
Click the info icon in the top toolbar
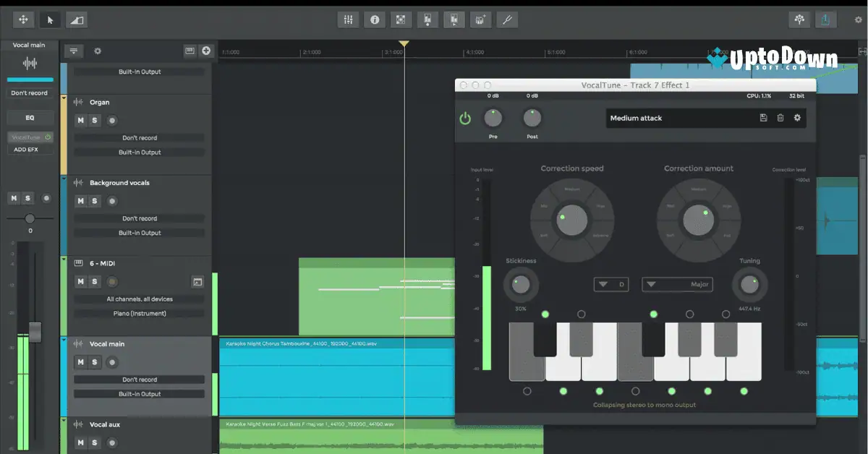coord(374,20)
